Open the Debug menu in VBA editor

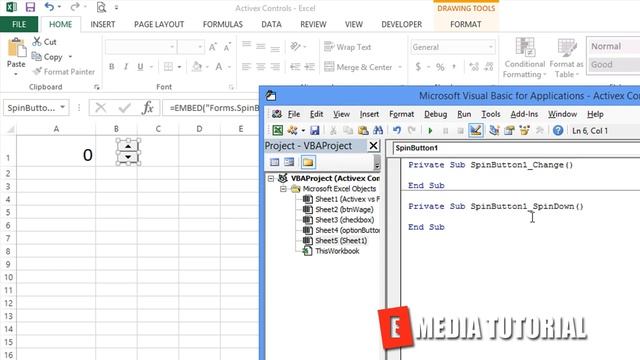click(x=435, y=114)
